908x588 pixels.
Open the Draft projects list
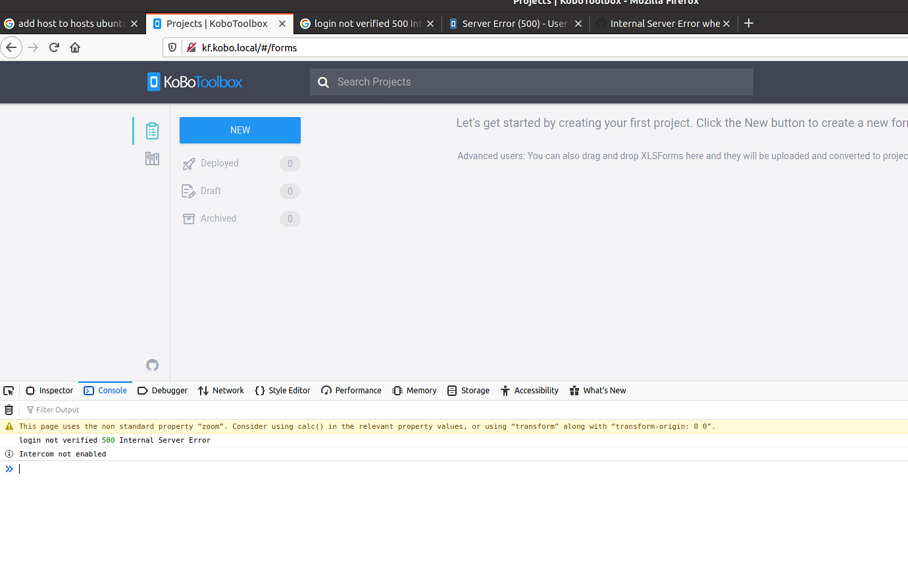click(209, 191)
